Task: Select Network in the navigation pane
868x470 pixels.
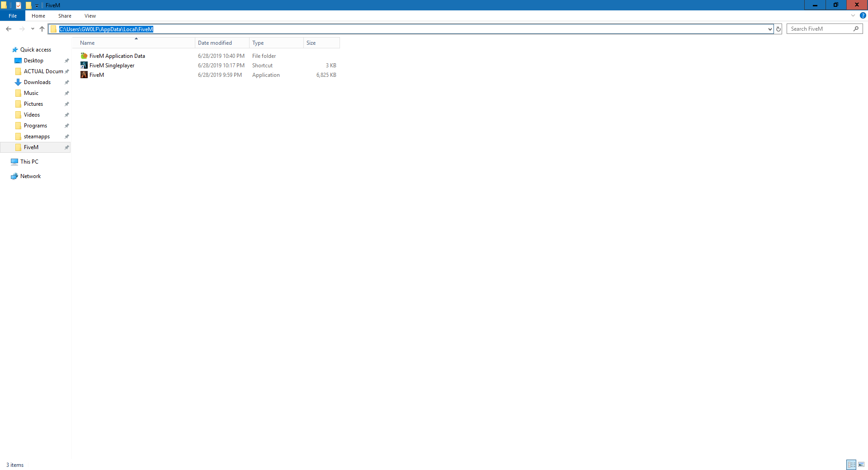Action: 30,176
